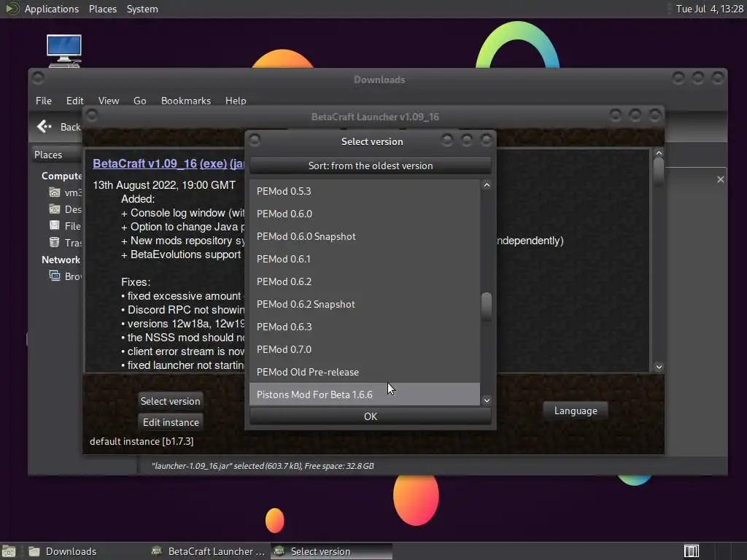The image size is (747, 560).
Task: Open the View menu in Downloads window
Action: point(109,101)
